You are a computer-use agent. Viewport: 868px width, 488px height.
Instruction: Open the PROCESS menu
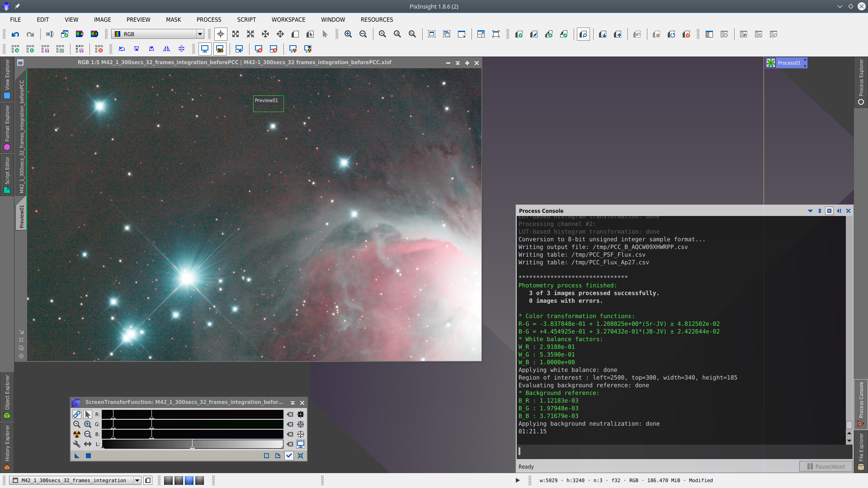point(208,19)
